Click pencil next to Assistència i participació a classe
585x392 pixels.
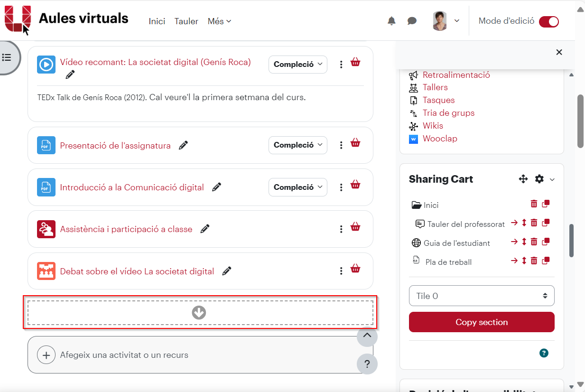click(205, 229)
